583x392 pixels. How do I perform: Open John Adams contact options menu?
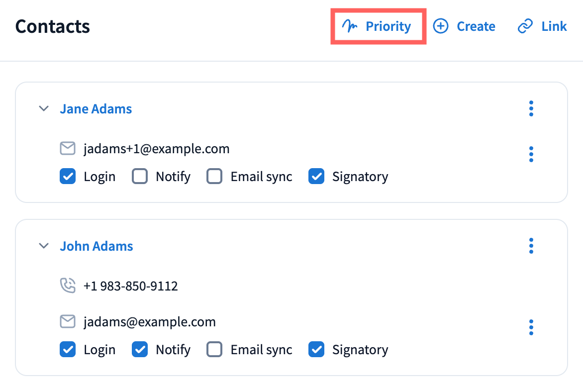pyautogui.click(x=531, y=246)
